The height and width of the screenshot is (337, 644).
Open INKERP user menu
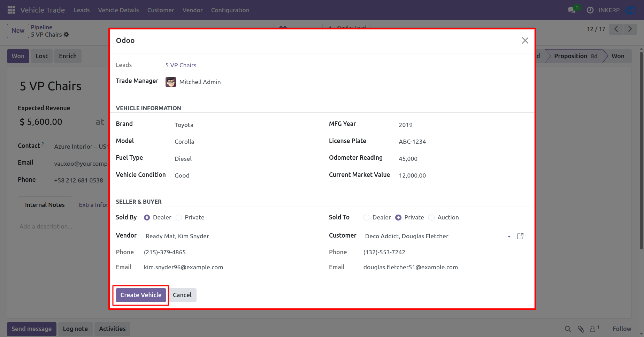point(618,10)
